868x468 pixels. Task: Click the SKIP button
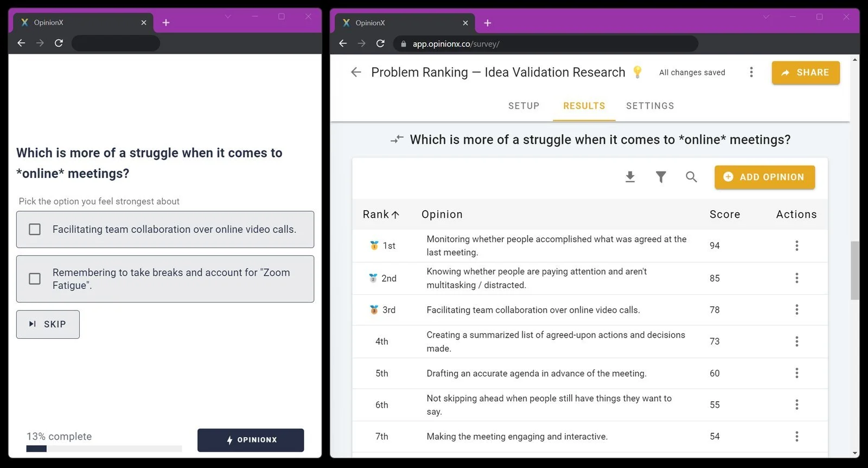pyautogui.click(x=48, y=324)
